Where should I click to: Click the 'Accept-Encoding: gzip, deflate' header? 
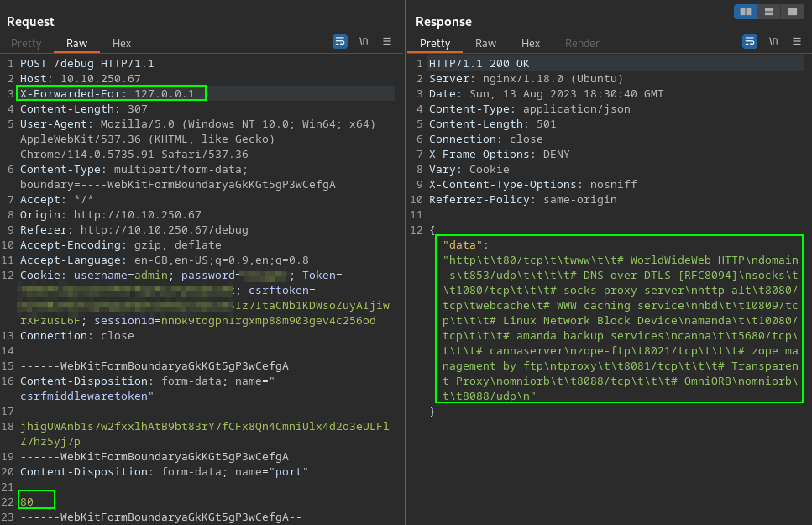pyautogui.click(x=121, y=244)
